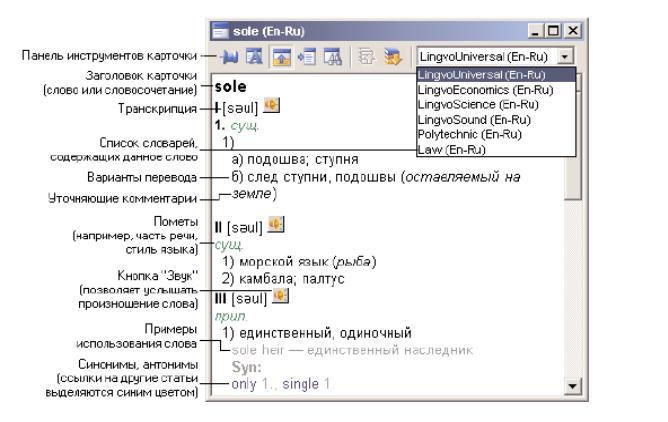Screen dimensions: 668x422
Task: Click the green 'сущ.' label under 1.
Action: click(x=245, y=126)
